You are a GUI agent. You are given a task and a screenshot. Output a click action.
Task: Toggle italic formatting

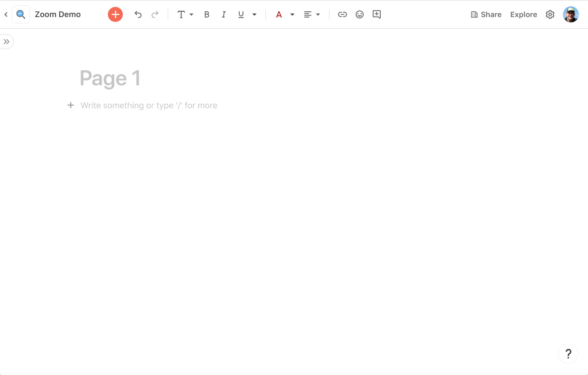click(x=224, y=14)
